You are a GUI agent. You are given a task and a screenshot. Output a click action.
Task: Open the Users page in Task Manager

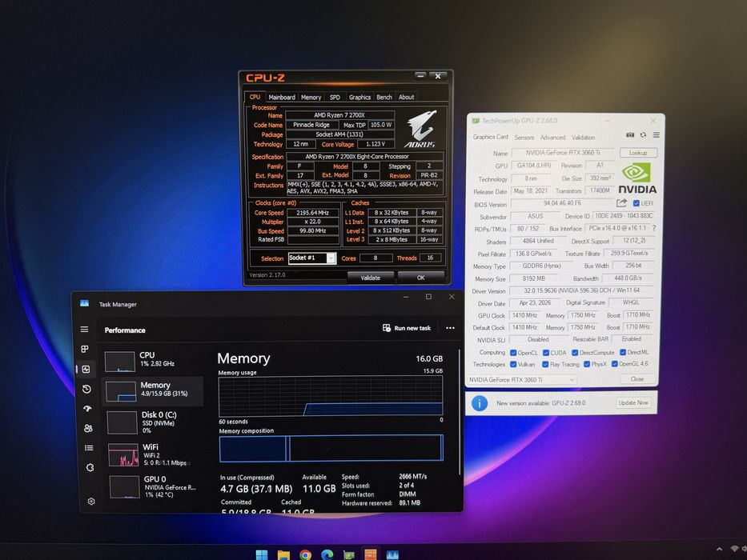tap(88, 428)
